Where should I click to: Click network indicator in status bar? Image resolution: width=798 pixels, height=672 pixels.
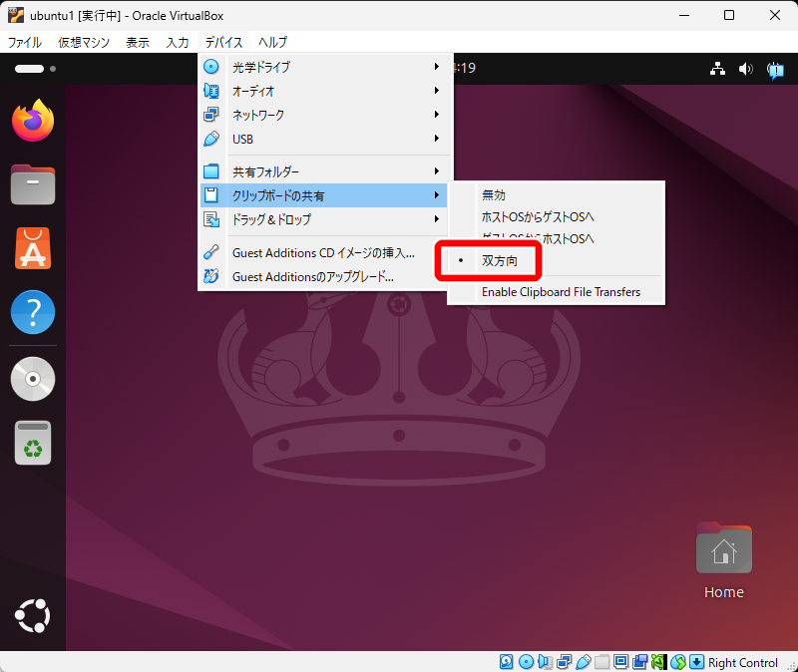tap(564, 662)
